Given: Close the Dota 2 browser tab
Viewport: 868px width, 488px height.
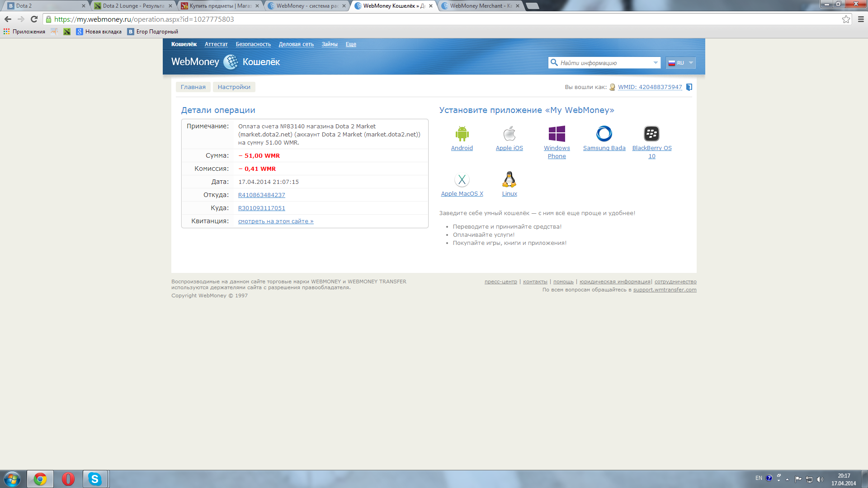Looking at the screenshot, I should (84, 6).
